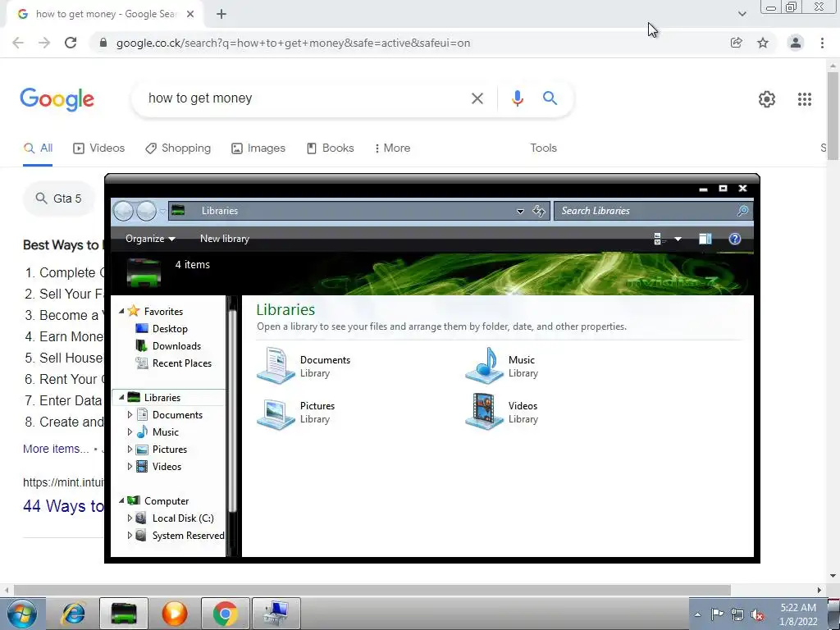The height and width of the screenshot is (630, 840).
Task: Switch to Books search tab
Action: (x=330, y=148)
